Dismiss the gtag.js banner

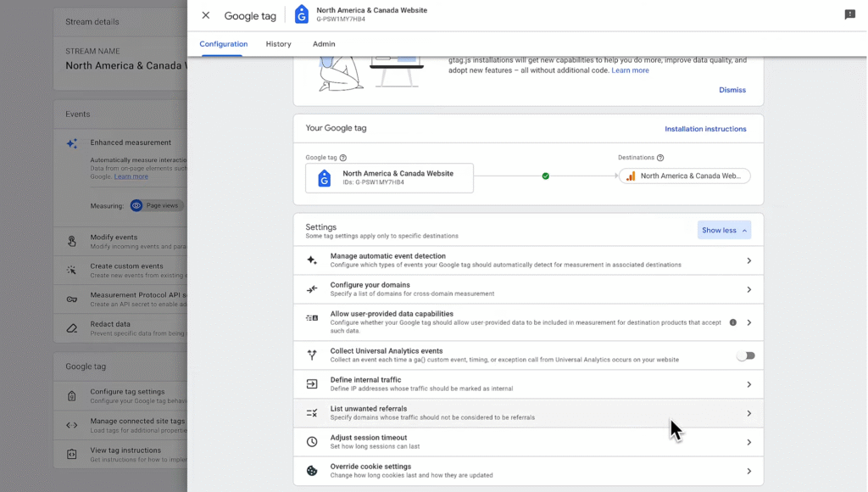[732, 90]
